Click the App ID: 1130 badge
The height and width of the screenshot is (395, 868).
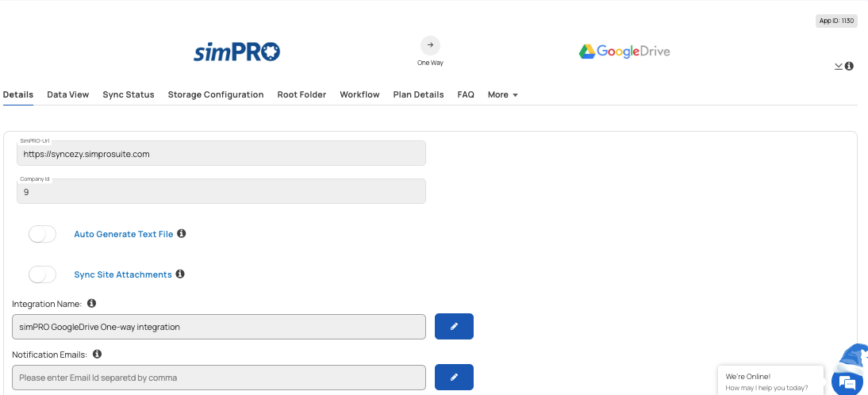click(x=836, y=21)
